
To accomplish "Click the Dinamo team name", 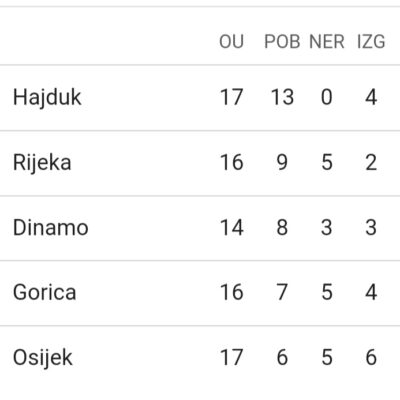I will pyautogui.click(x=51, y=228).
